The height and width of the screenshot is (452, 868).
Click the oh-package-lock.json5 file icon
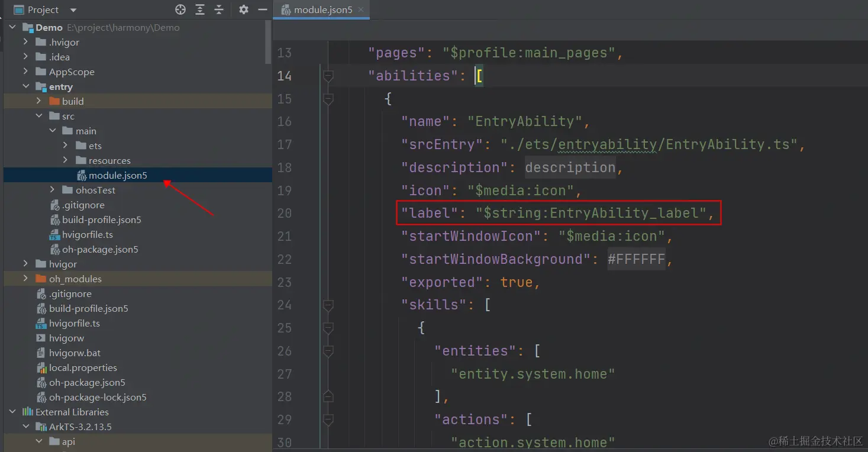coord(41,397)
